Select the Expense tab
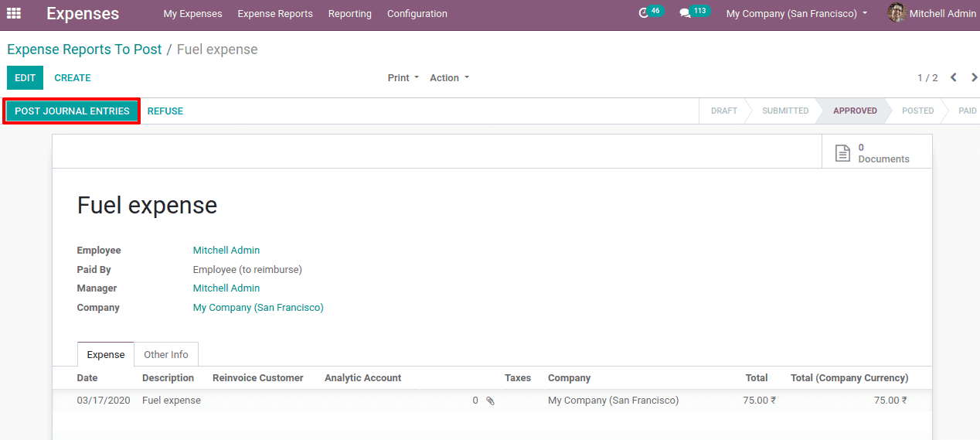Viewport: 980px width, 440px height. tap(106, 354)
